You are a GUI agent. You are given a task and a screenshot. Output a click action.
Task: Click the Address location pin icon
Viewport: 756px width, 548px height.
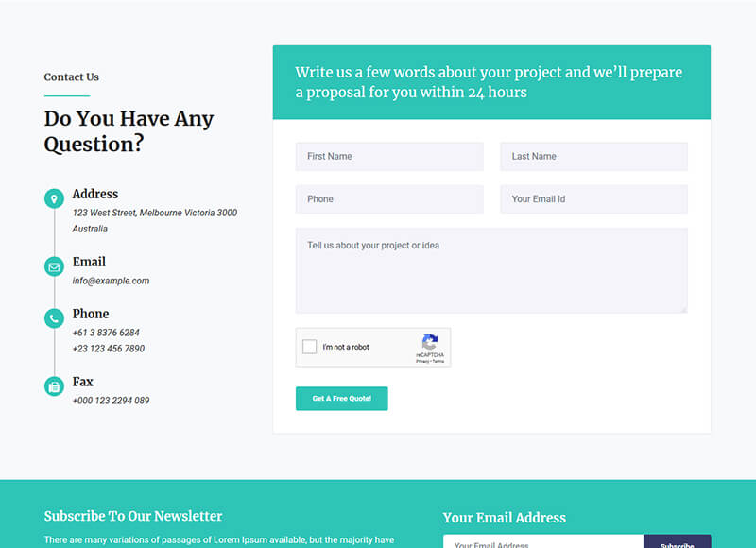pos(54,198)
